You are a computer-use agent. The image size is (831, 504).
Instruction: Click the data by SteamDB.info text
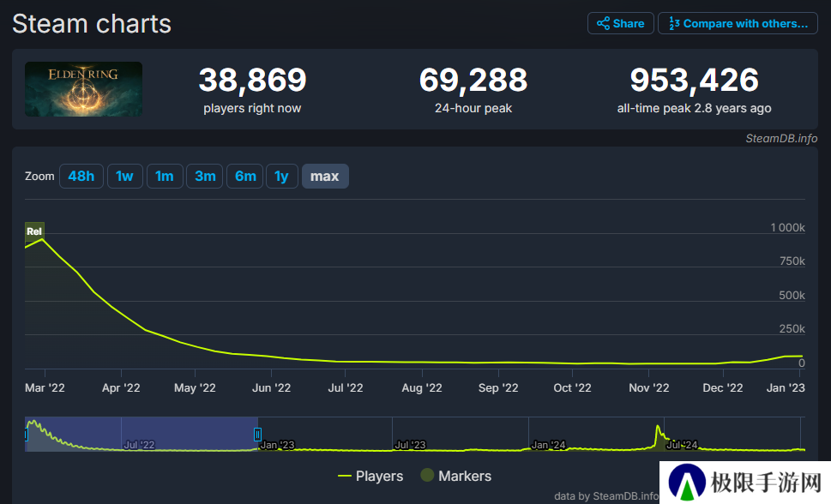[606, 496]
